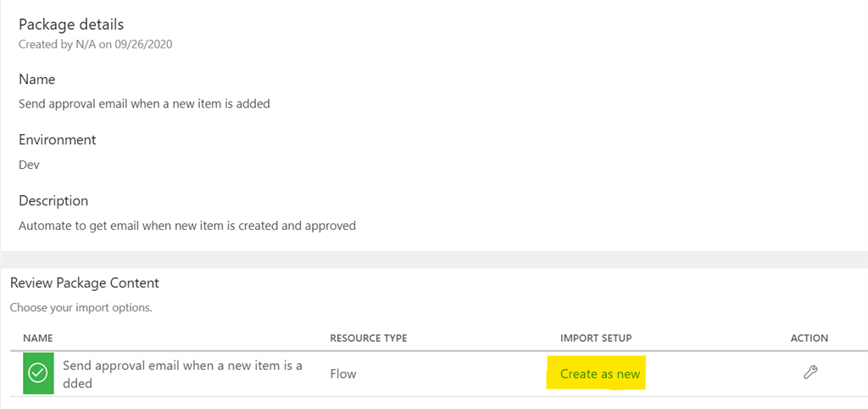Click the RESOURCE TYPE column header
Viewport: 868px width, 409px height.
tap(369, 338)
